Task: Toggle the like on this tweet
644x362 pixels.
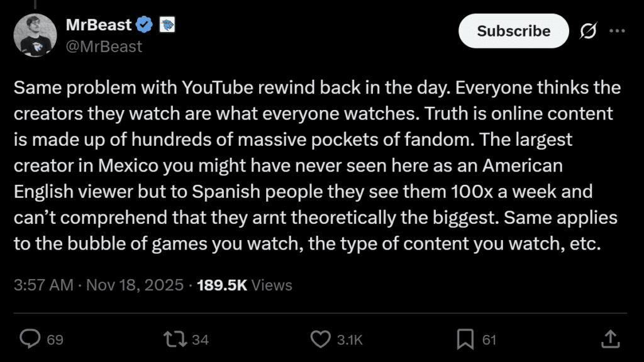Action: 319,339
